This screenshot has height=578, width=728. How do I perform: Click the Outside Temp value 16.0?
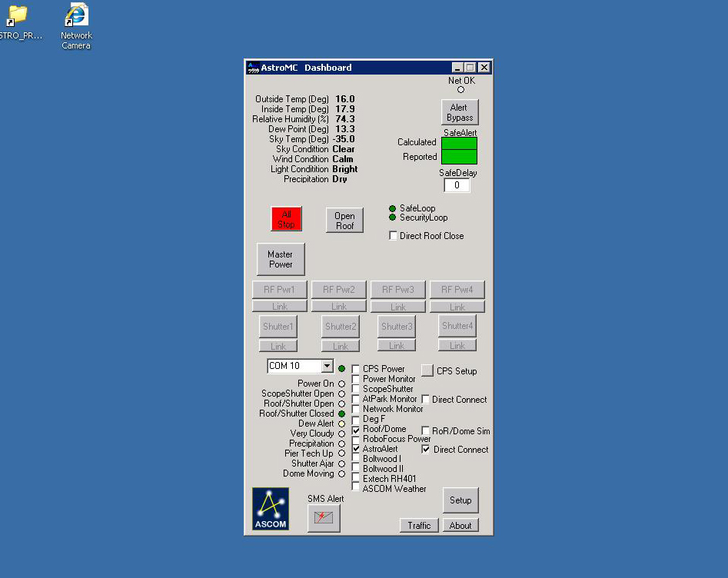point(345,99)
